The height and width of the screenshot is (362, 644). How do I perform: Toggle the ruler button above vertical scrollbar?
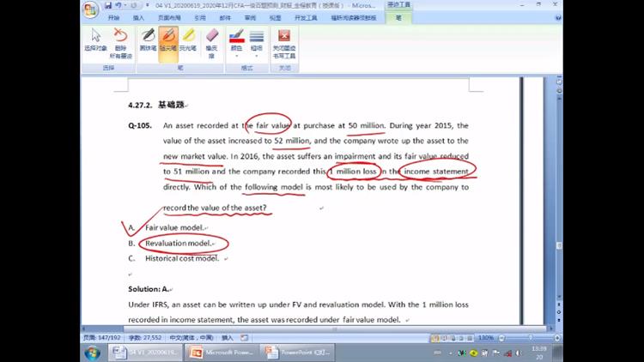pos(559,82)
